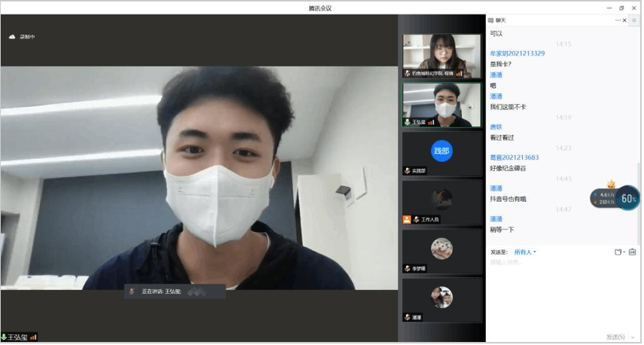
Task: Click the signal strength bars at bottom left
Action: pos(33,337)
